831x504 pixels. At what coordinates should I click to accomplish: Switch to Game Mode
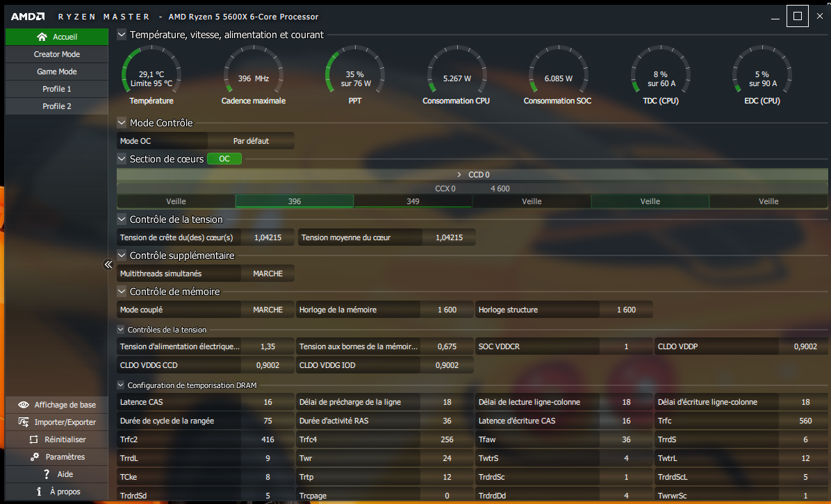pos(57,72)
